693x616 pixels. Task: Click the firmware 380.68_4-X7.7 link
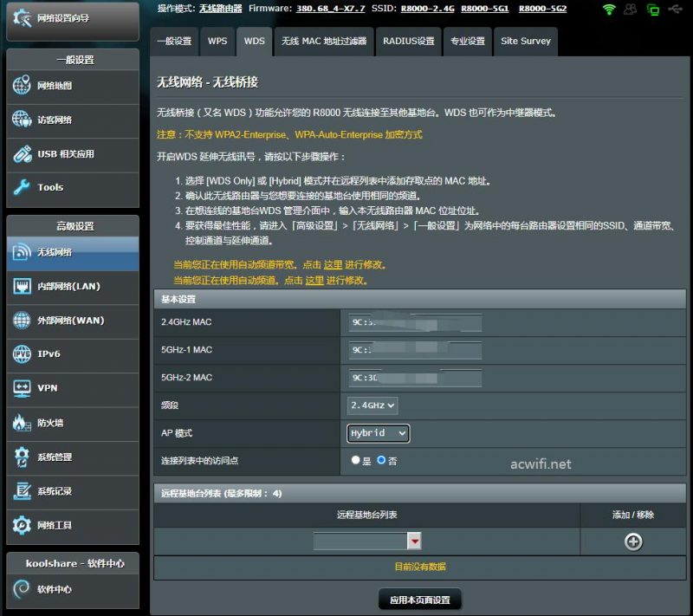(x=331, y=9)
